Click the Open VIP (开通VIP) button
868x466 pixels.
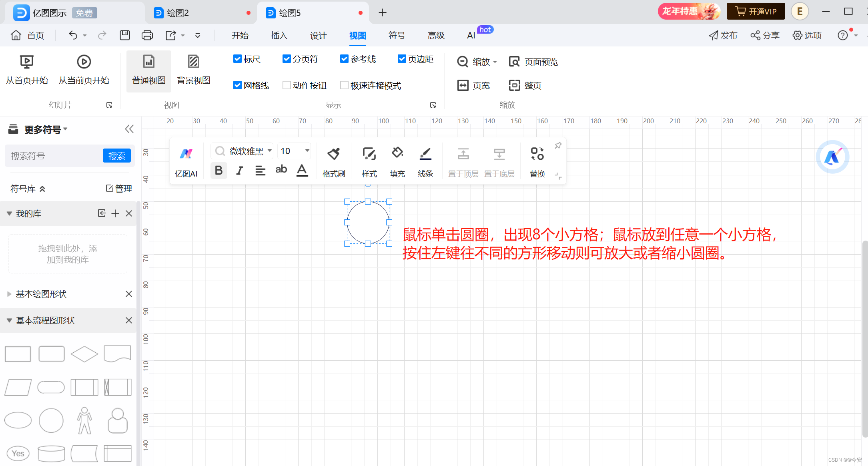[756, 12]
